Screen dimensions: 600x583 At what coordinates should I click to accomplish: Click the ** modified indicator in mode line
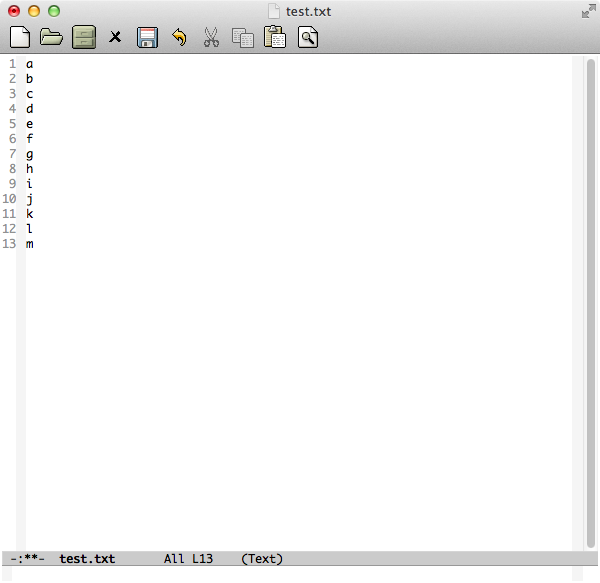[x=30, y=558]
